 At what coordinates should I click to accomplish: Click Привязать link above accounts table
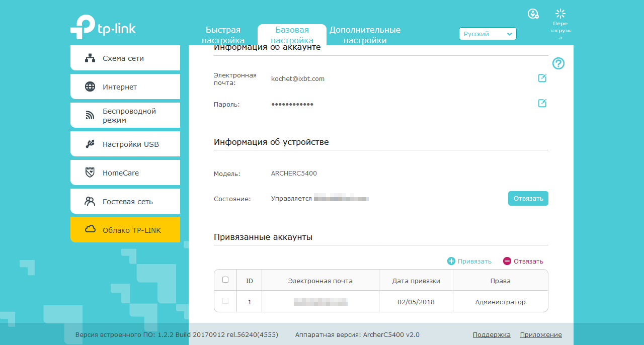click(474, 261)
